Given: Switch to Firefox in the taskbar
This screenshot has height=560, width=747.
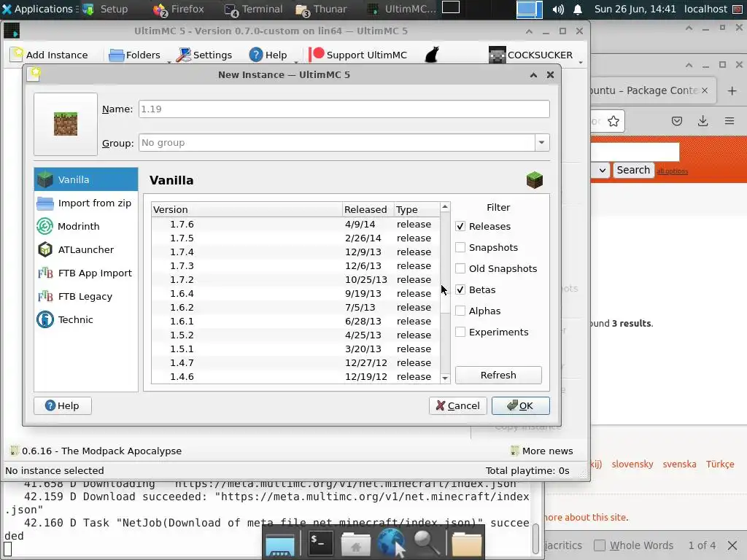Looking at the screenshot, I should (x=179, y=9).
